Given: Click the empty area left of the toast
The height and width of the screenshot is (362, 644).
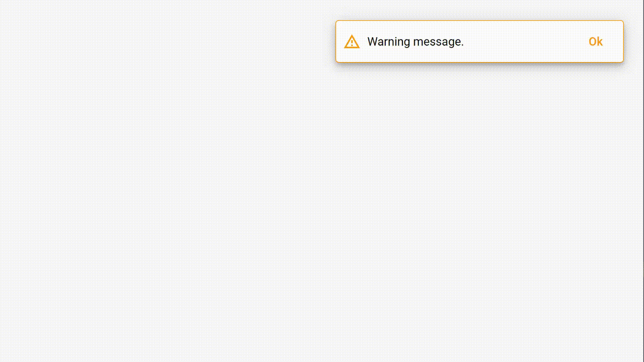Looking at the screenshot, I should tap(168, 41).
